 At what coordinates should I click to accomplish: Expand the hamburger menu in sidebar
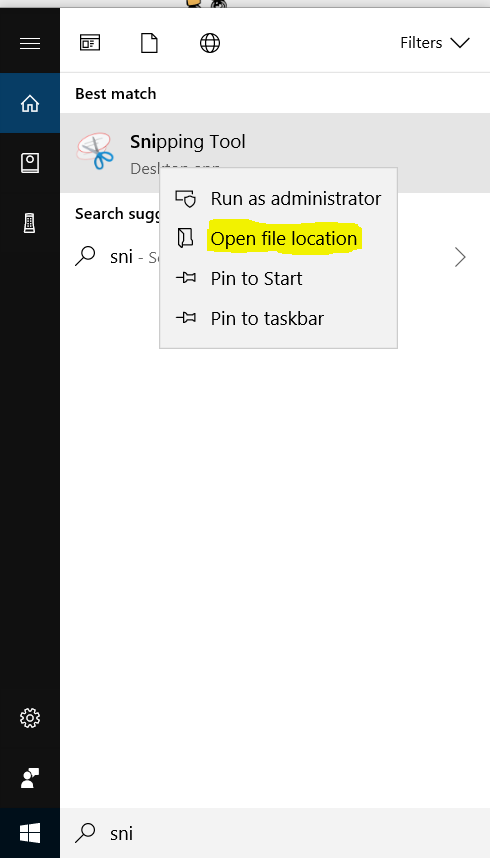(30, 43)
